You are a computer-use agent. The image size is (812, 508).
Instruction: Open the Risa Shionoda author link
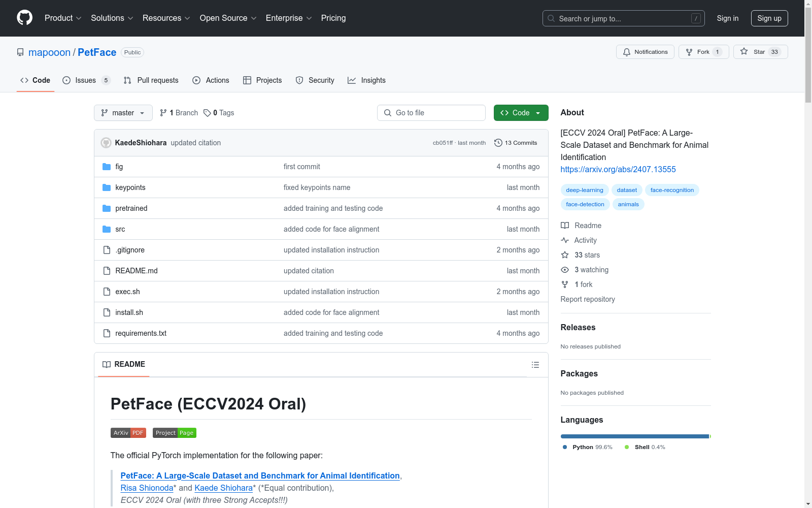(147, 488)
